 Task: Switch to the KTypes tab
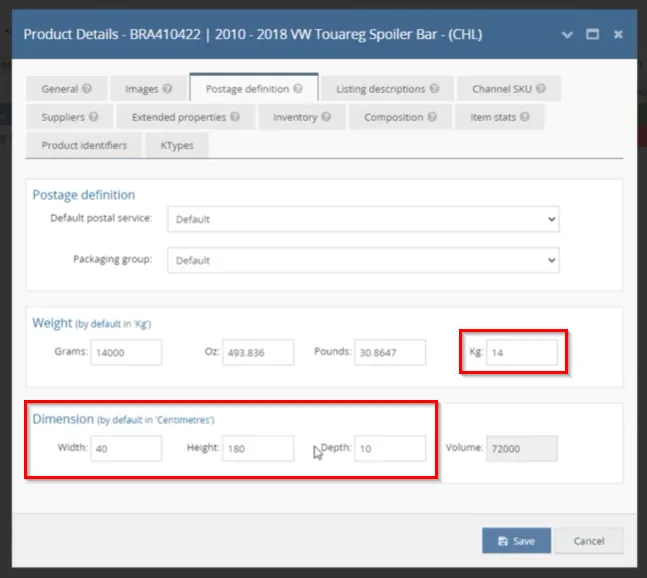pos(177,145)
